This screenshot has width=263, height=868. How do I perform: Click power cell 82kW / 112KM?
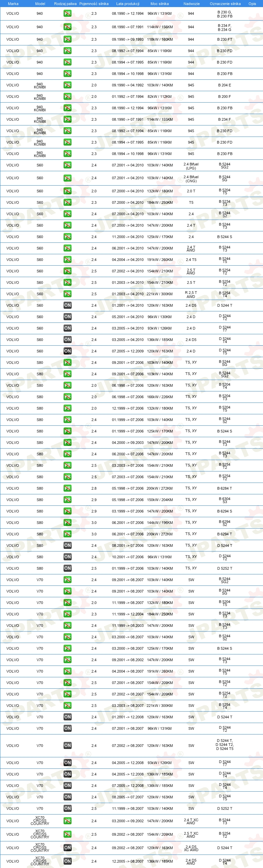pyautogui.click(x=160, y=97)
